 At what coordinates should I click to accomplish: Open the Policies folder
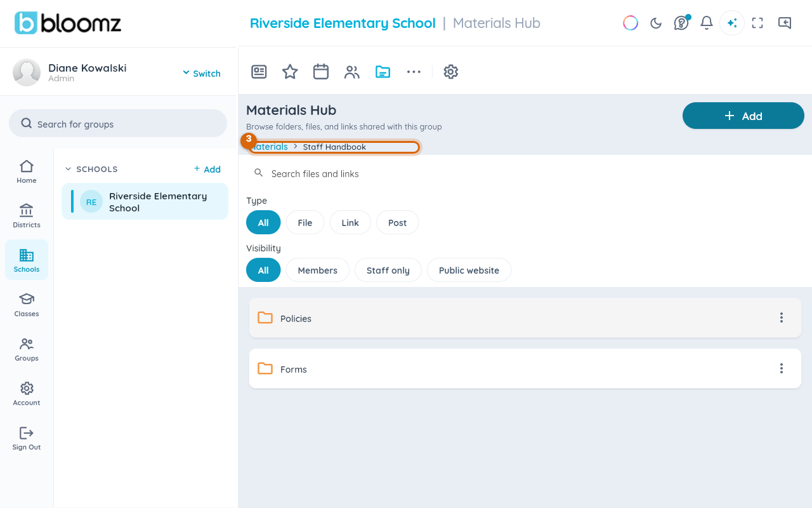525,318
